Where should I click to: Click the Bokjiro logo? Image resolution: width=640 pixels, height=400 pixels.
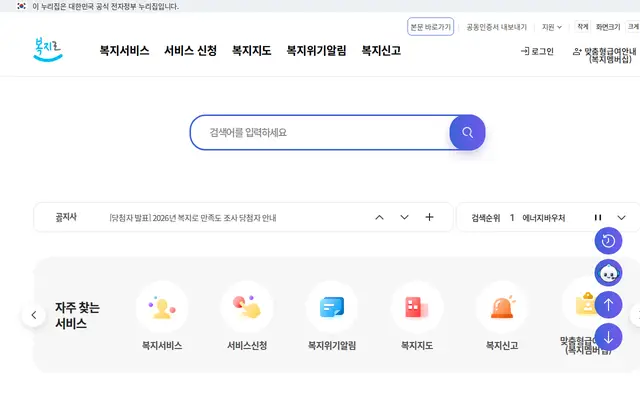tap(48, 50)
